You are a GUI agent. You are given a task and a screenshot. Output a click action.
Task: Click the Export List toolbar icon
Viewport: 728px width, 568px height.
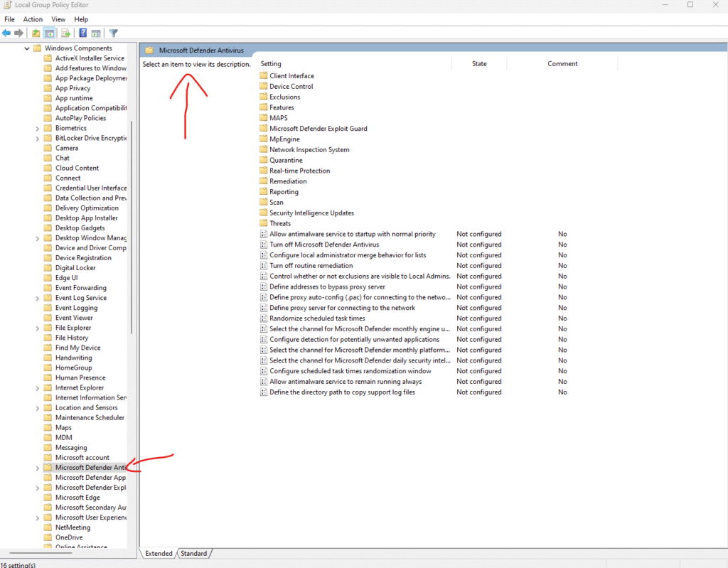66,33
